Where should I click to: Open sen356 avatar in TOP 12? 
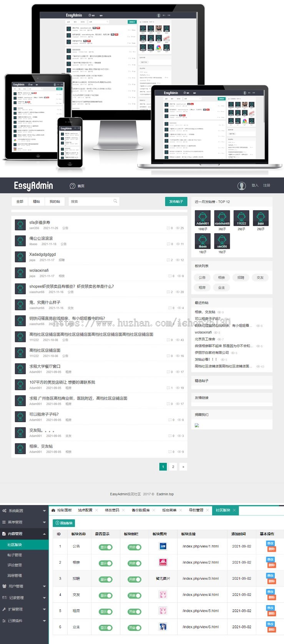(222, 241)
